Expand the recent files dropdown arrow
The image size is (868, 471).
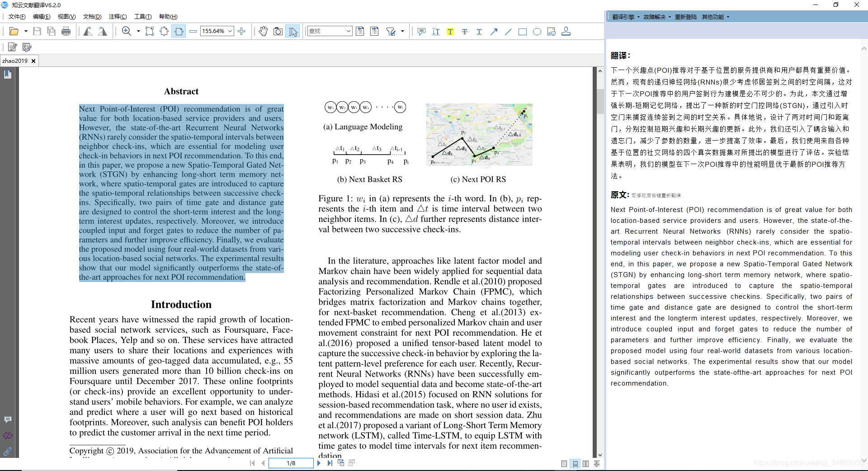coord(26,31)
